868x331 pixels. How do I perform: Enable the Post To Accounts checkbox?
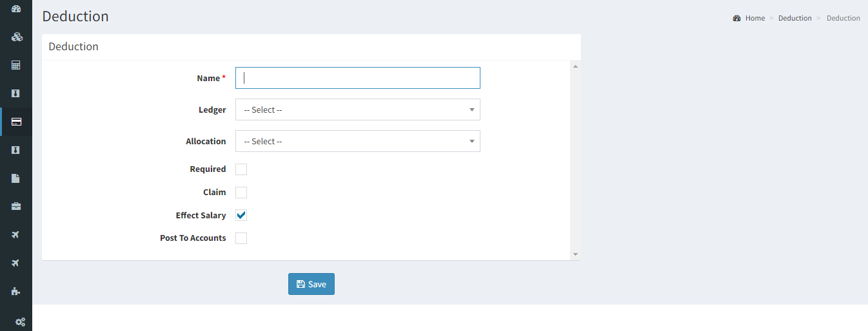(241, 238)
